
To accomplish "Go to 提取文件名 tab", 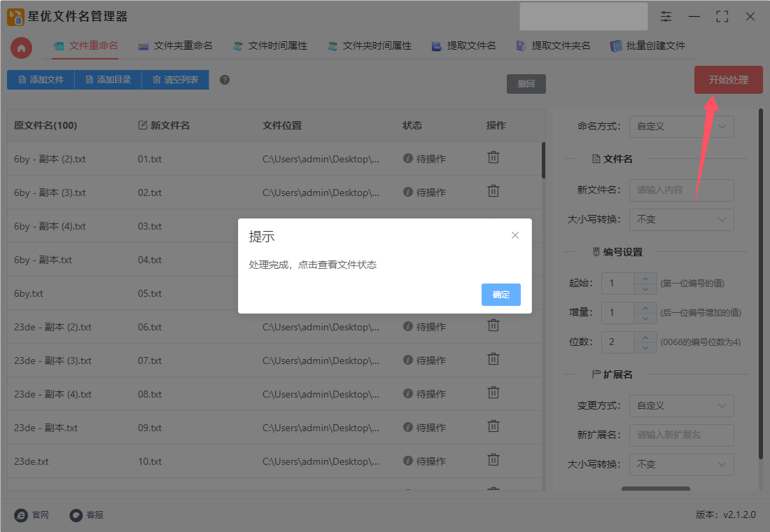I will coord(463,45).
